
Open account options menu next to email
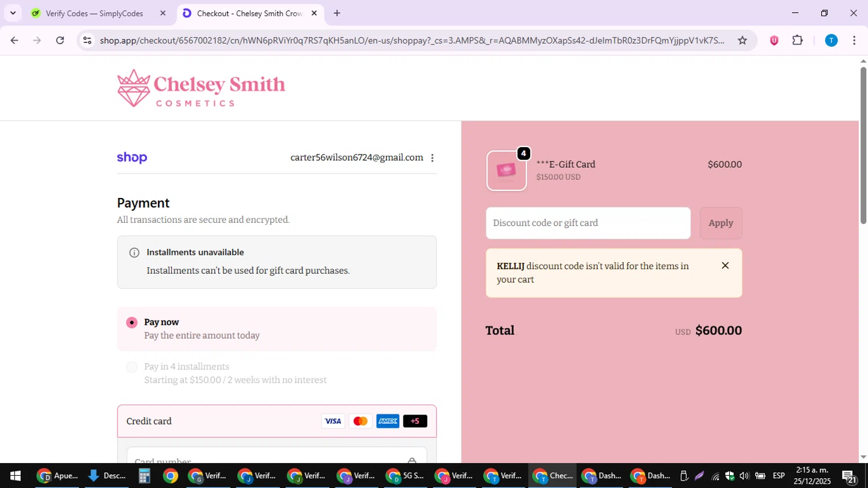point(432,158)
